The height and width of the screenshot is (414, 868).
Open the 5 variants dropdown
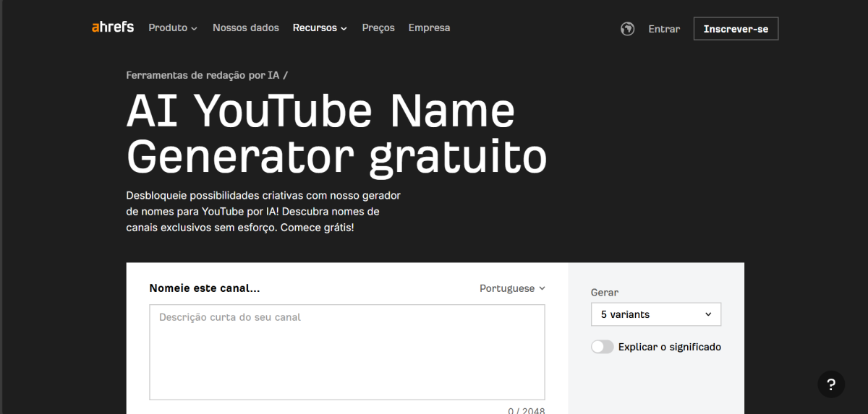(656, 314)
